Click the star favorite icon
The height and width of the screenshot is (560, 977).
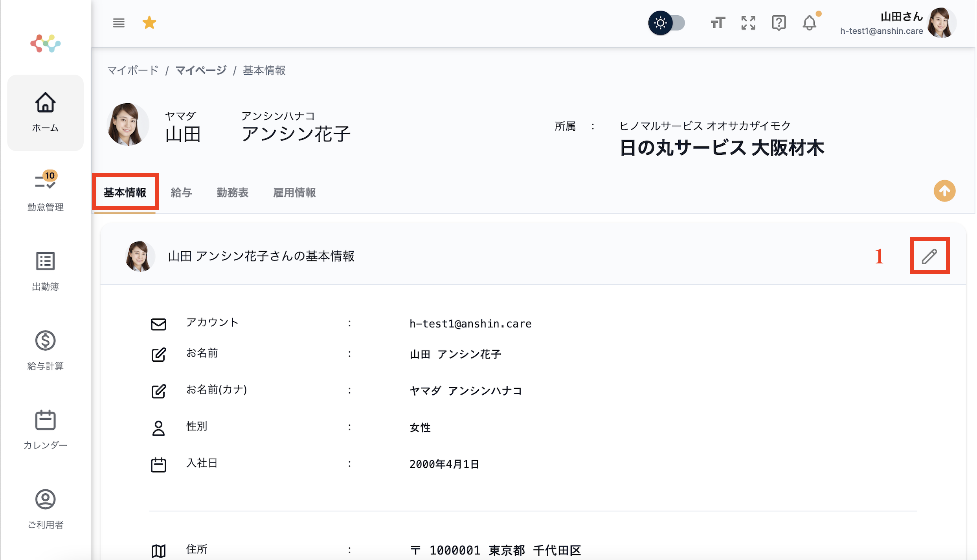tap(149, 22)
